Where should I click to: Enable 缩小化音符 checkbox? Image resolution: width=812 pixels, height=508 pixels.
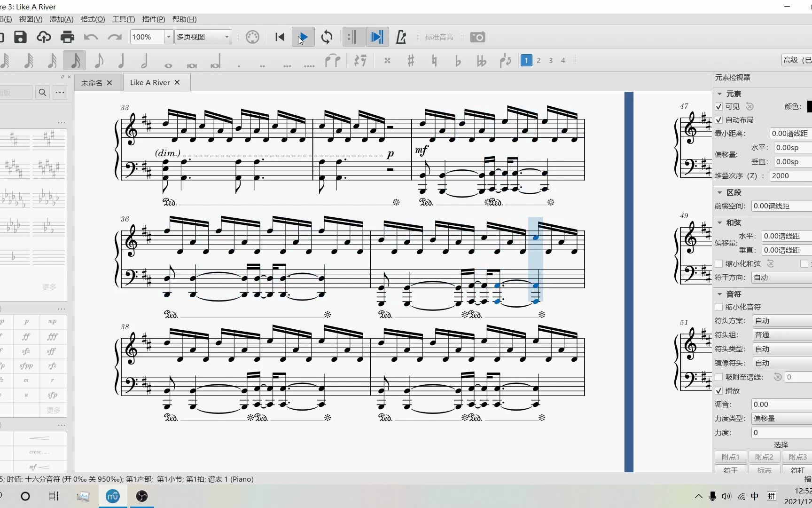point(718,307)
